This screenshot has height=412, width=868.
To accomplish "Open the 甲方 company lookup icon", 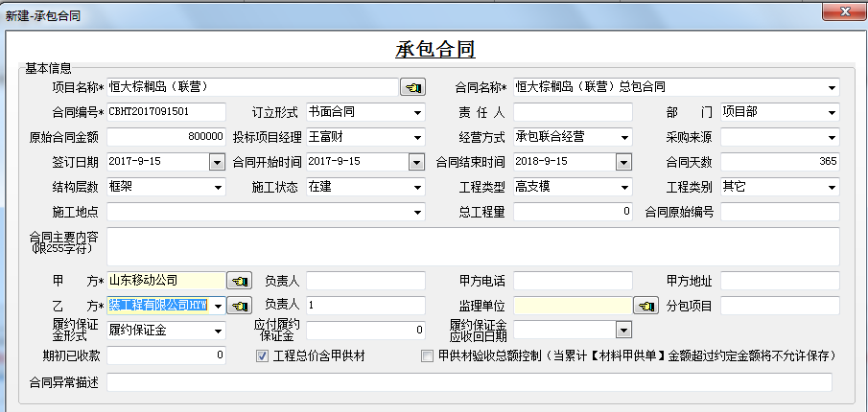I will [238, 281].
